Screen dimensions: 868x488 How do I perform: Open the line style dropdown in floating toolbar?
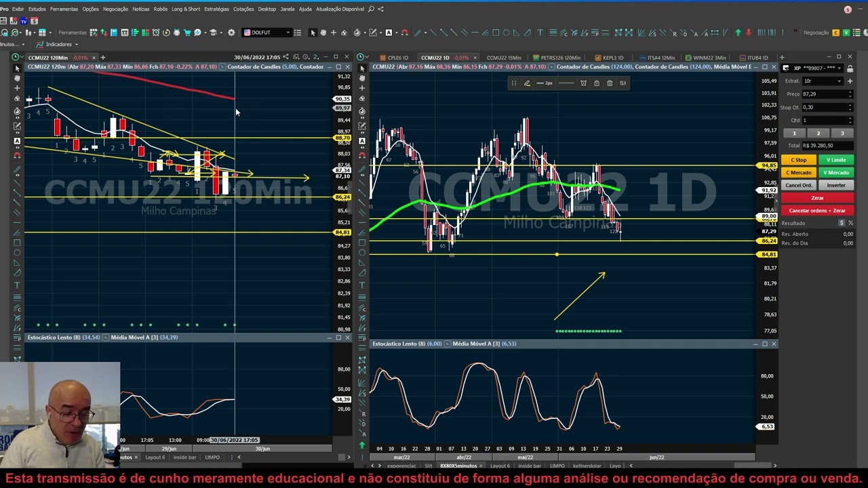click(566, 83)
